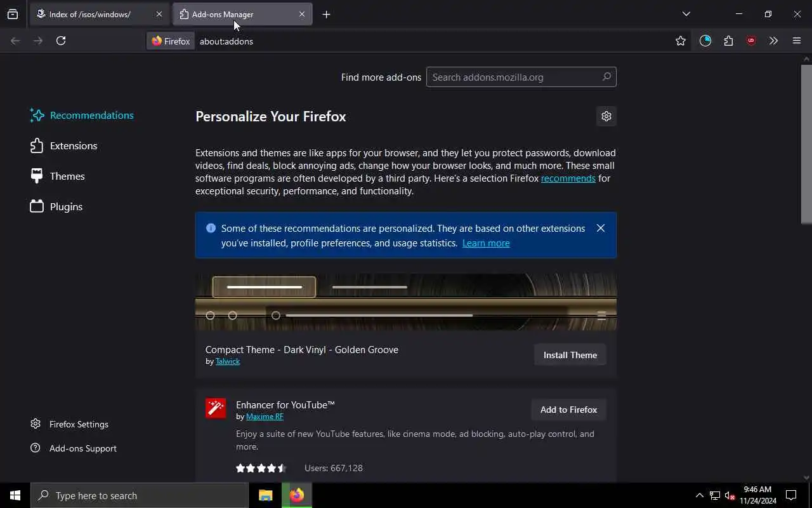The image size is (812, 508).
Task: Open the Learn more link
Action: pos(486,243)
